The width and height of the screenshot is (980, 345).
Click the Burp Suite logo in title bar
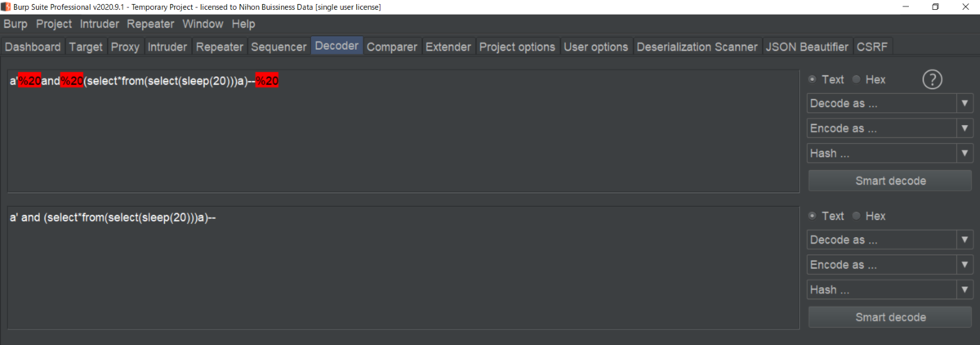[7, 7]
